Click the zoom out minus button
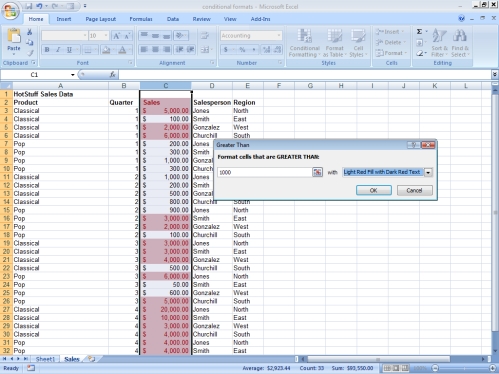The height and width of the screenshot is (374, 499). (435, 368)
